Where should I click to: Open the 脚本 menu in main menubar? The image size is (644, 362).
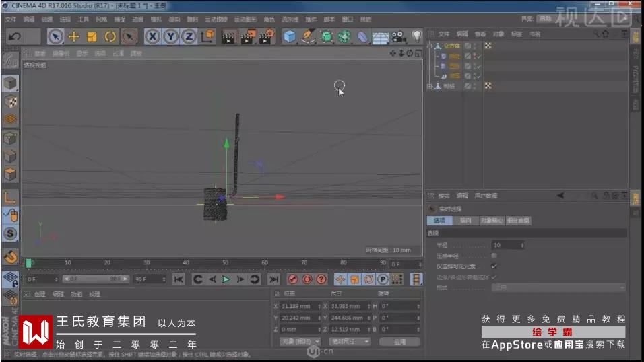click(x=329, y=20)
